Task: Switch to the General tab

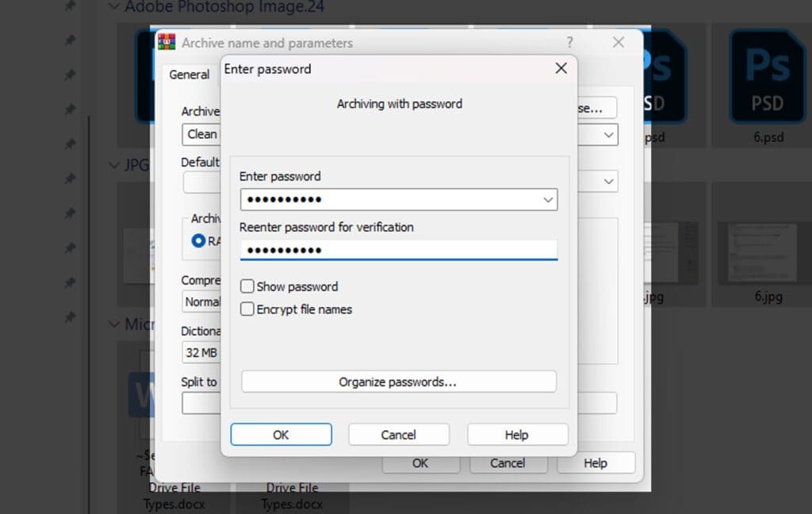Action: tap(190, 75)
